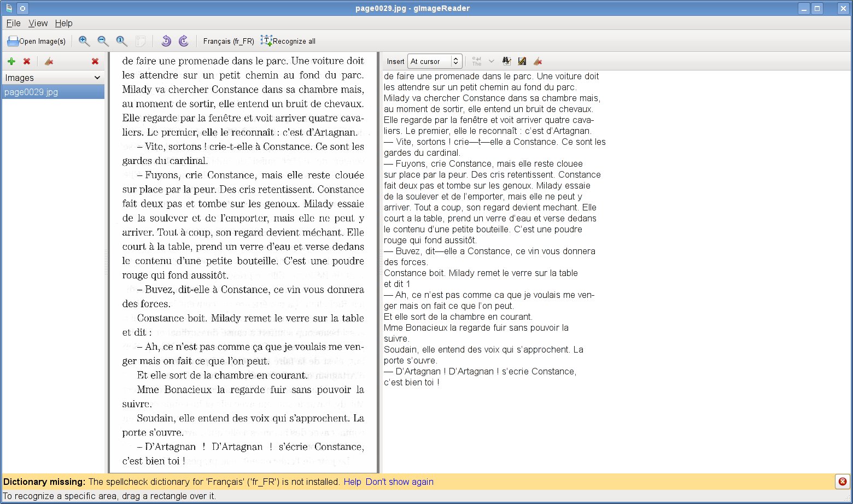Clear the image list with the broom icon
The height and width of the screenshot is (504, 853).
(x=49, y=61)
